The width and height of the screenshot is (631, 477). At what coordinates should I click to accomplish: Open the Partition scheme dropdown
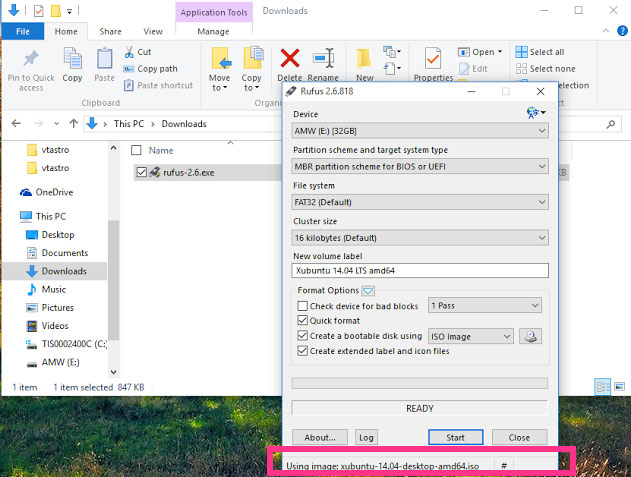[420, 166]
